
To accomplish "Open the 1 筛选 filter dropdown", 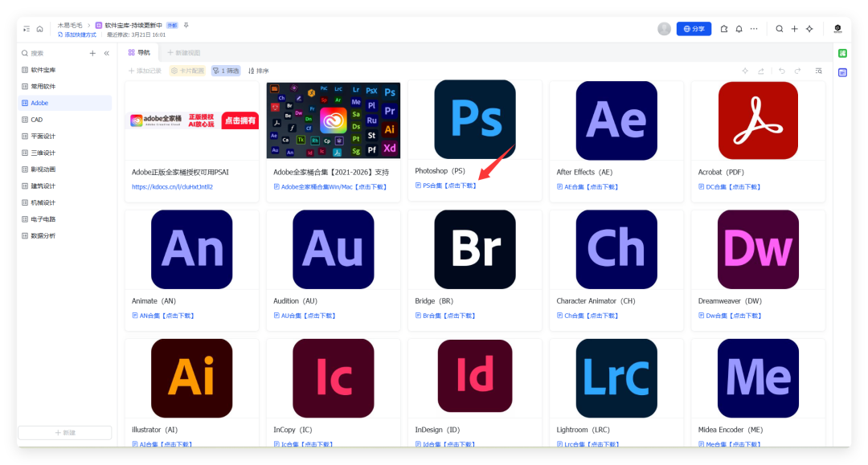I will pos(226,71).
